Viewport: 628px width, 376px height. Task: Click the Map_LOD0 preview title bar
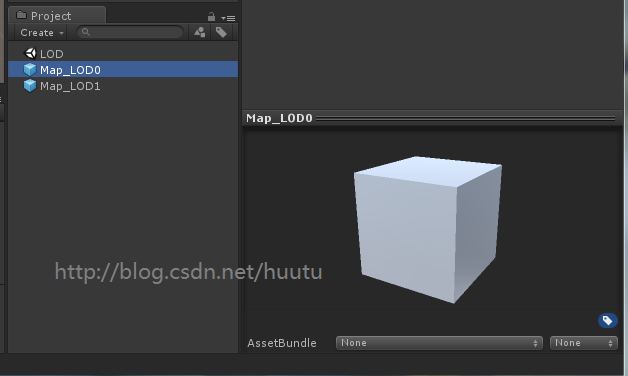click(433, 118)
